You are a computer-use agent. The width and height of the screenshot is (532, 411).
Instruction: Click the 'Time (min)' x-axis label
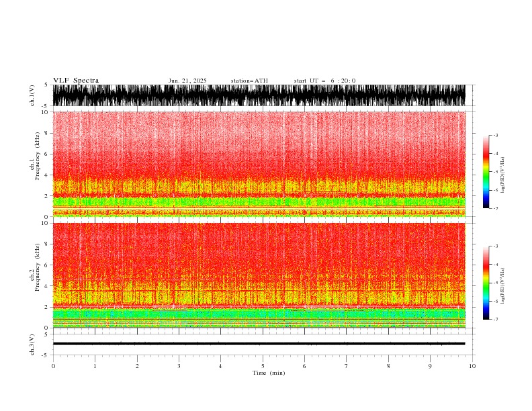(269, 373)
